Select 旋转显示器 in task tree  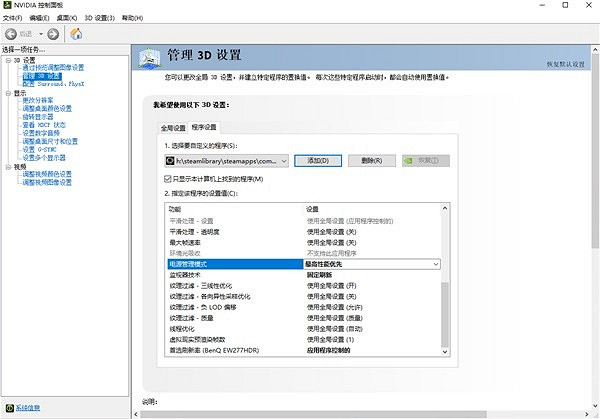[38, 117]
